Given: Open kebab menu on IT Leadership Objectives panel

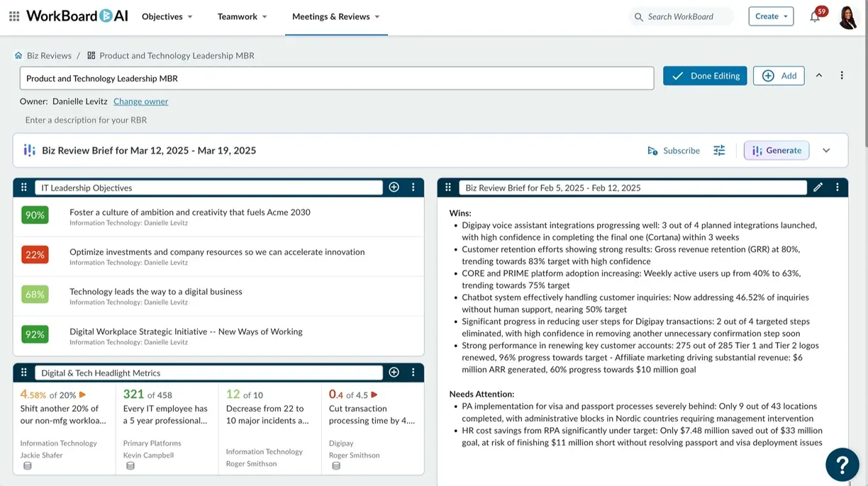Looking at the screenshot, I should [x=413, y=188].
